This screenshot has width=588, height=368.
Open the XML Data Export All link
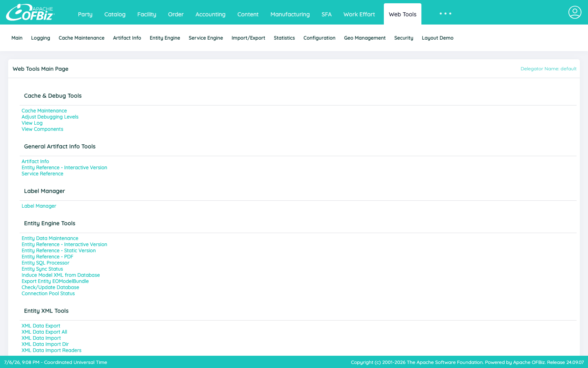[x=44, y=332]
